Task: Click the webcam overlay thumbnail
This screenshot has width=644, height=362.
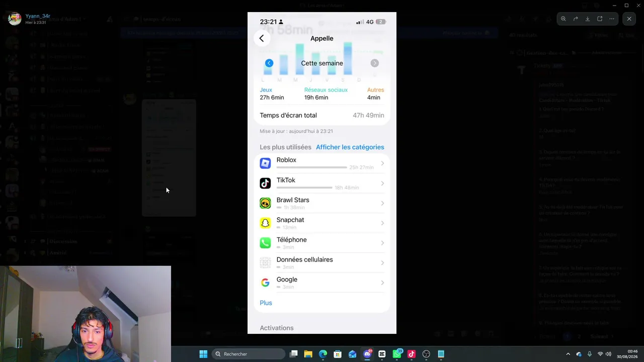Action: coord(86,314)
